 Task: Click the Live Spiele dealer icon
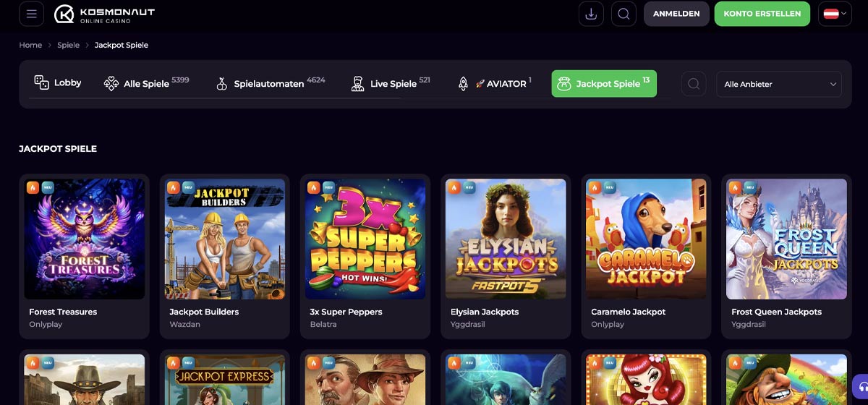pyautogui.click(x=357, y=84)
